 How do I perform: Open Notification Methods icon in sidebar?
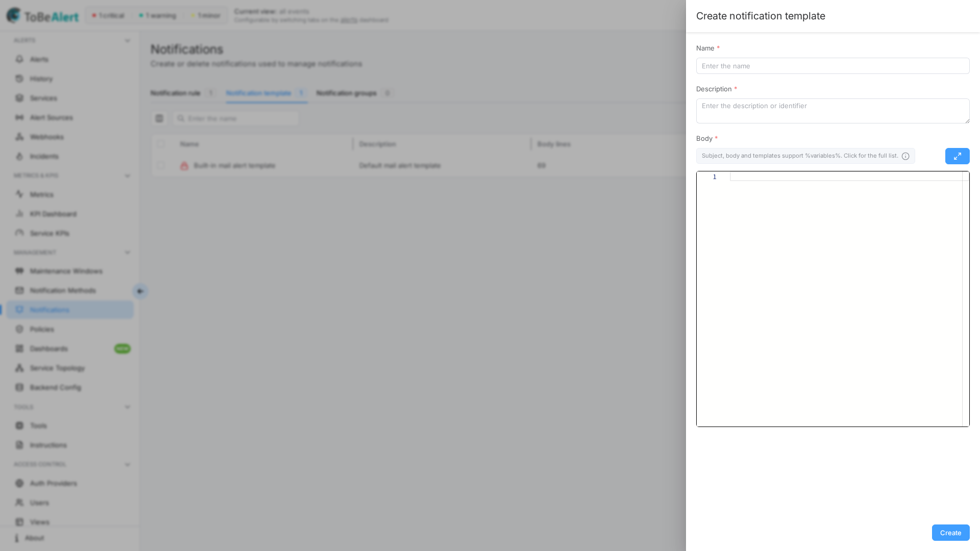tap(19, 290)
